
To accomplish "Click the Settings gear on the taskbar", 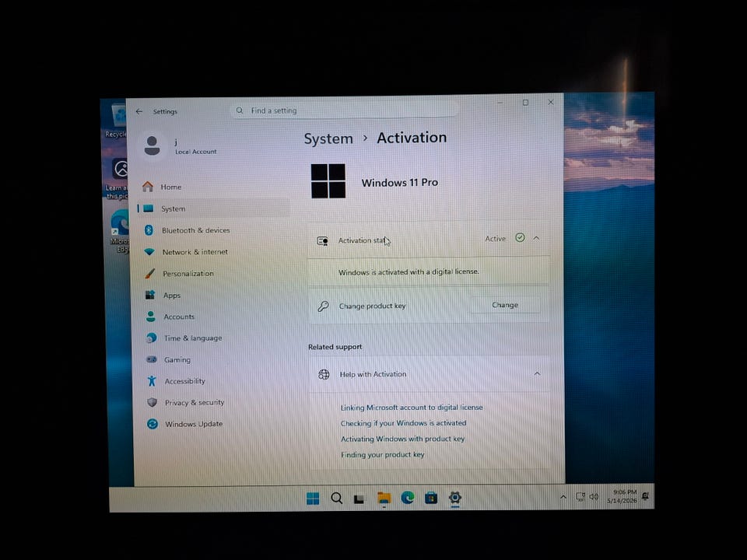I will (x=455, y=498).
